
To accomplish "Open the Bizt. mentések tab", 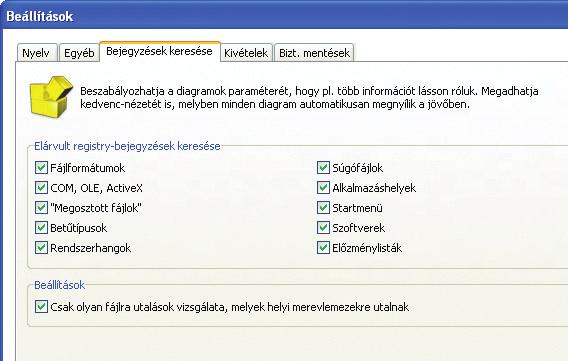I will [x=314, y=53].
